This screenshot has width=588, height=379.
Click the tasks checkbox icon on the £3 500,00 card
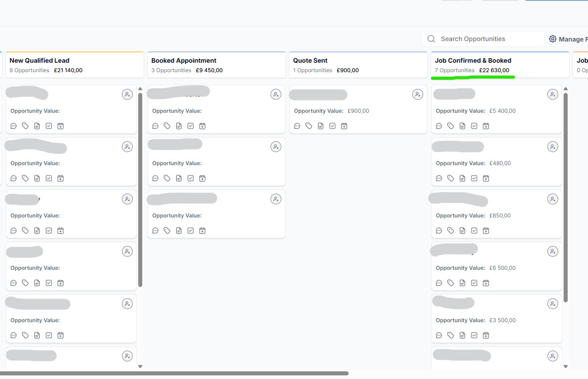(x=474, y=335)
